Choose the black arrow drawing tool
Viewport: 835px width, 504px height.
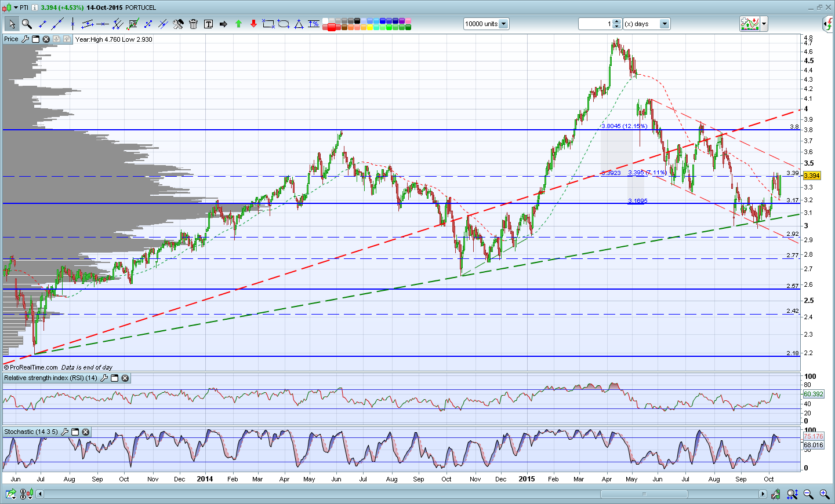pos(223,24)
